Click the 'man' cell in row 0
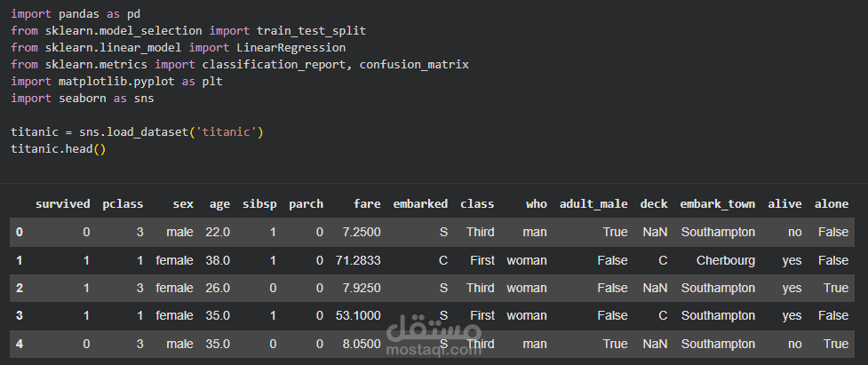 [535, 233]
